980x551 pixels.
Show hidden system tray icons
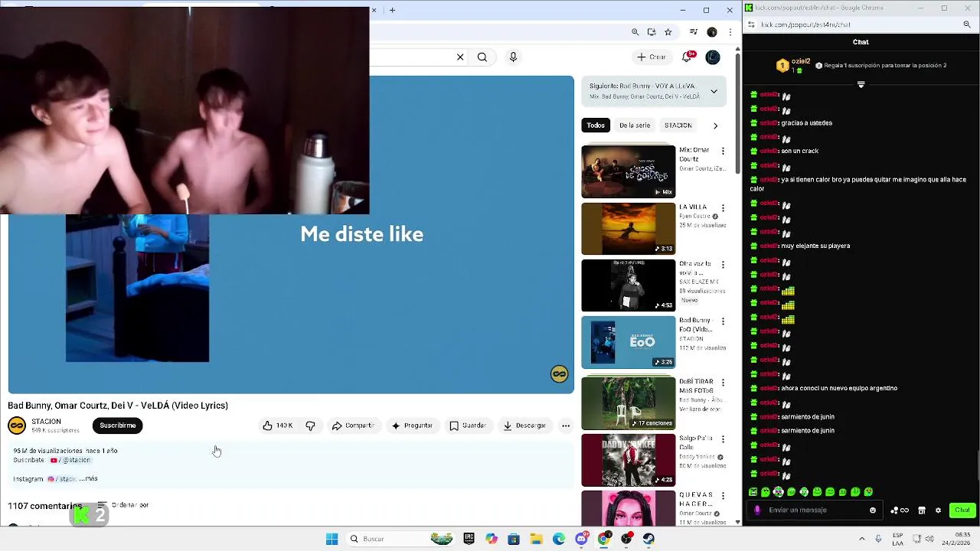tap(862, 539)
